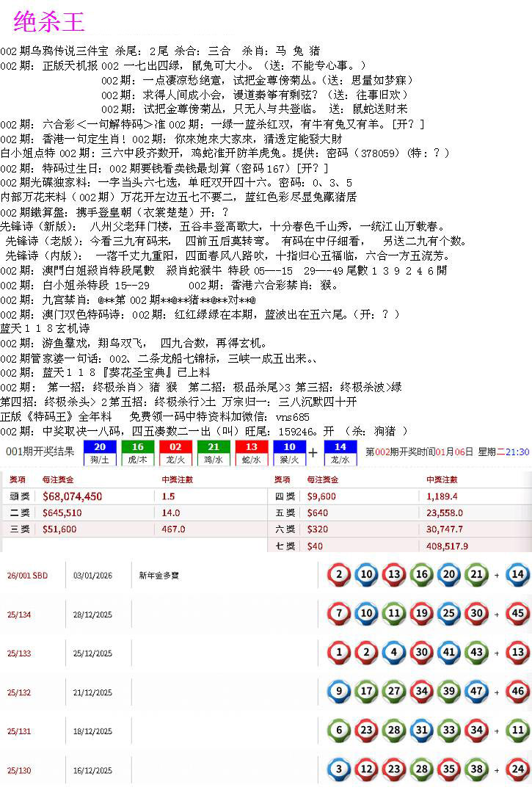Click the green 21 鸡/水 result box
Image resolution: width=532 pixels, height=790 pixels.
pyautogui.click(x=213, y=453)
